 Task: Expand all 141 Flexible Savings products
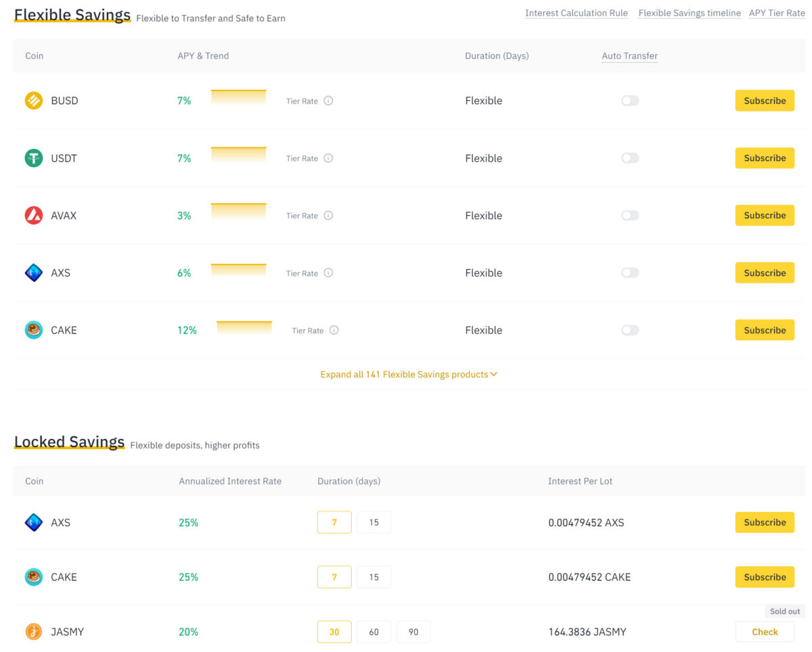tap(409, 374)
